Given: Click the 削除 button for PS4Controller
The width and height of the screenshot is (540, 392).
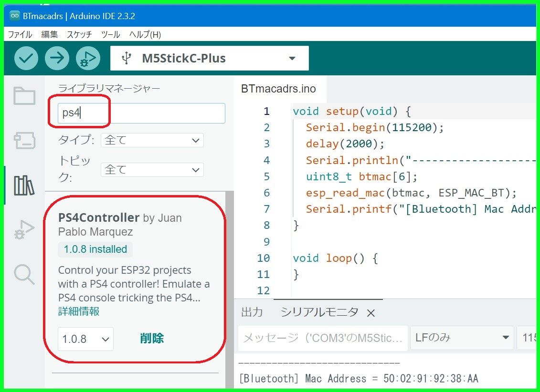Looking at the screenshot, I should pyautogui.click(x=152, y=339).
